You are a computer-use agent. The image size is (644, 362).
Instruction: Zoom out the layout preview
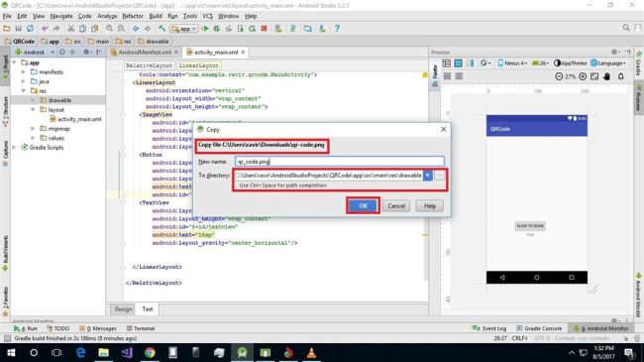[559, 76]
